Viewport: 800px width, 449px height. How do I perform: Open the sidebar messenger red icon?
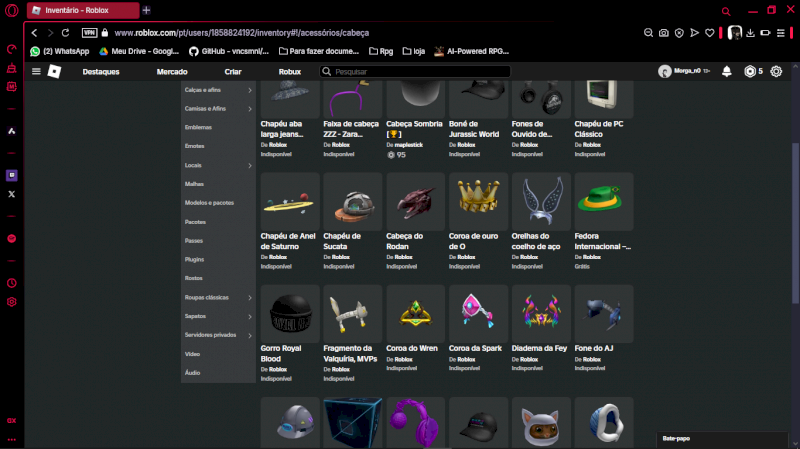click(11, 239)
